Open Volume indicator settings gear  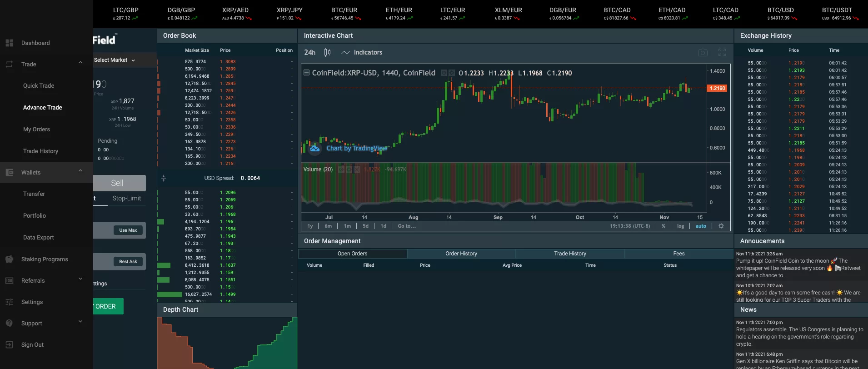tap(349, 170)
